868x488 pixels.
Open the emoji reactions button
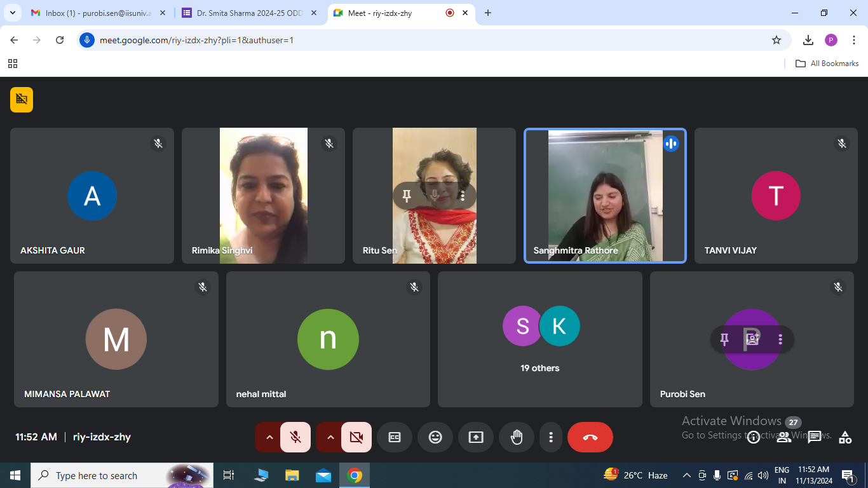(x=435, y=437)
